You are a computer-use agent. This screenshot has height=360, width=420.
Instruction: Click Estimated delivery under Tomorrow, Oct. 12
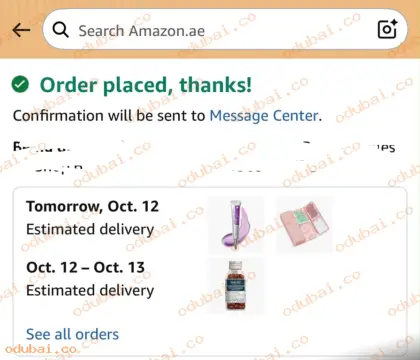(90, 229)
